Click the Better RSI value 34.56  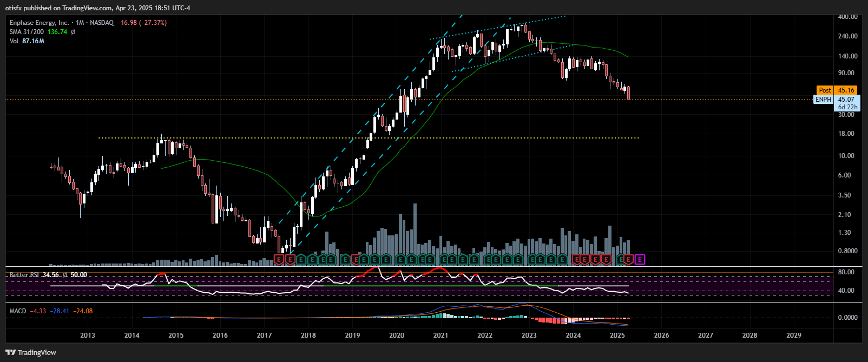[x=50, y=275]
